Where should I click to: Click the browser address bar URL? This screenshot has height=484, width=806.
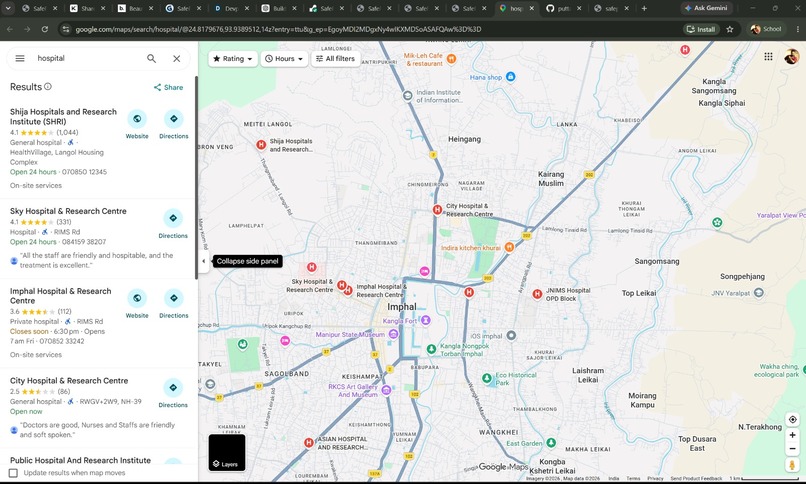(278, 29)
